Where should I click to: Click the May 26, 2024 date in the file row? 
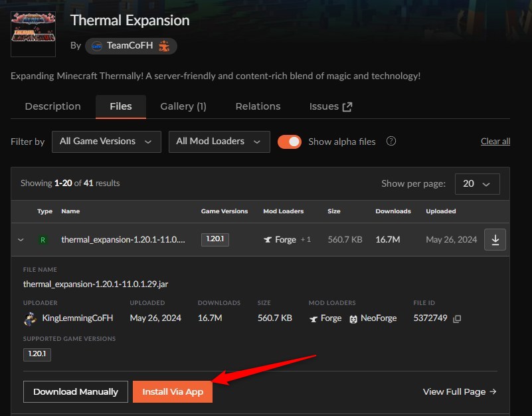[451, 240]
